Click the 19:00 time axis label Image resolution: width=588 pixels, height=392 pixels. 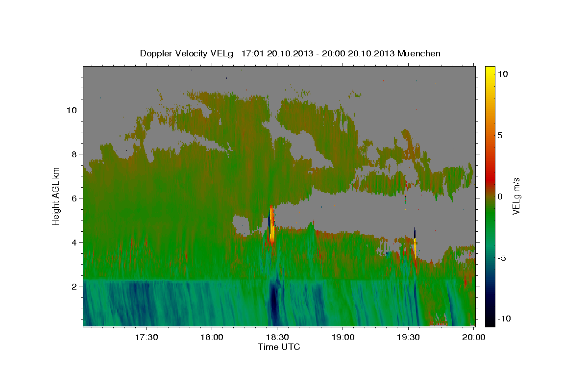point(343,337)
